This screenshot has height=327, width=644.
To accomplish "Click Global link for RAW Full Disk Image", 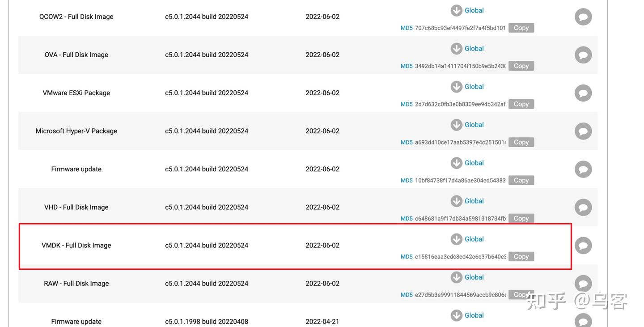I will click(x=474, y=277).
